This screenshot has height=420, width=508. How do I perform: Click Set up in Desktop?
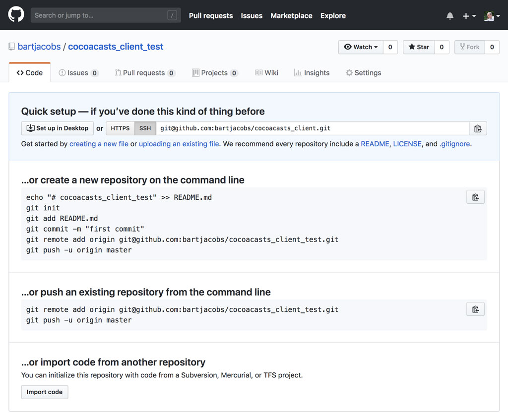[x=58, y=128]
